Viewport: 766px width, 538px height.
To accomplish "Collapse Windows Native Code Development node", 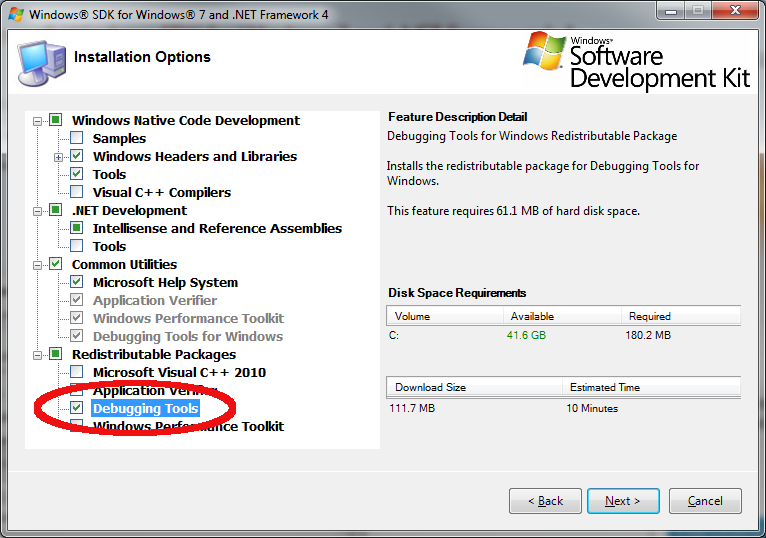I will [38, 121].
